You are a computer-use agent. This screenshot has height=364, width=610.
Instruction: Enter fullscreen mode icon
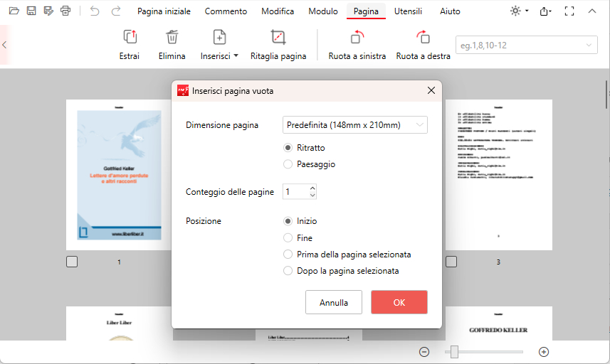(x=569, y=11)
